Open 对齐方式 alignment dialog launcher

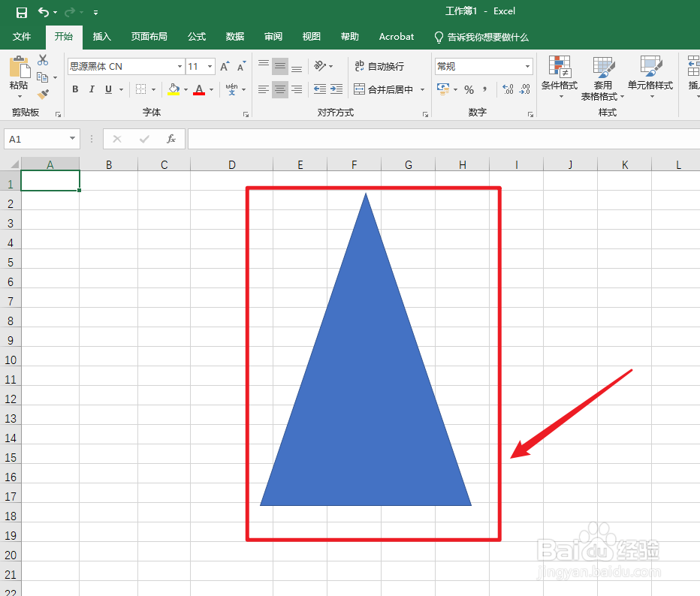tap(425, 115)
